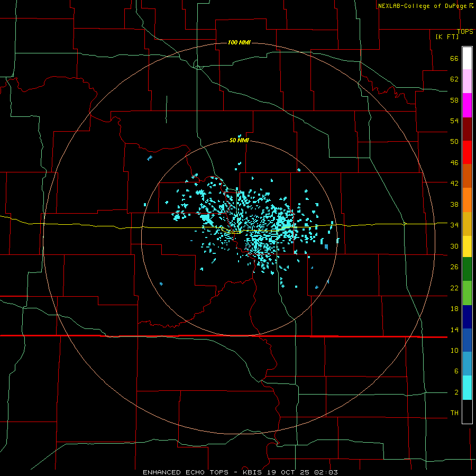Click the legend value 10
The width and height of the screenshot is (476, 476).
click(x=454, y=351)
